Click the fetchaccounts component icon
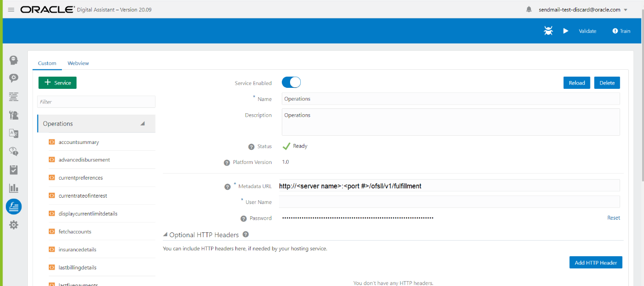 [52, 231]
